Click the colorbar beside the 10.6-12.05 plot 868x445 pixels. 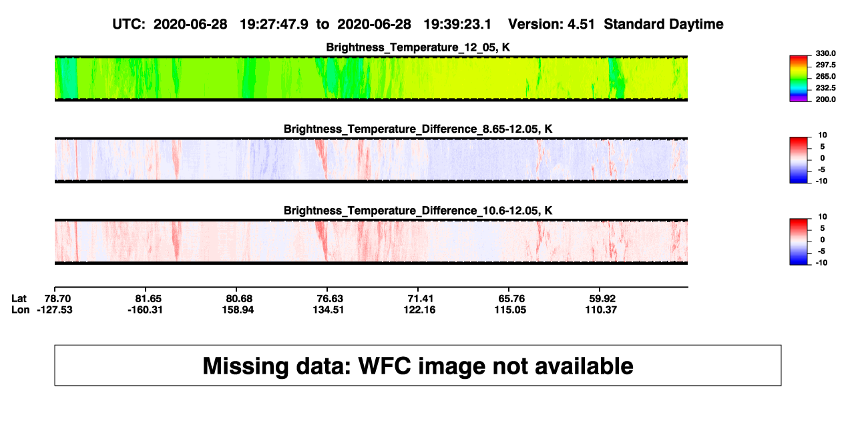point(799,242)
